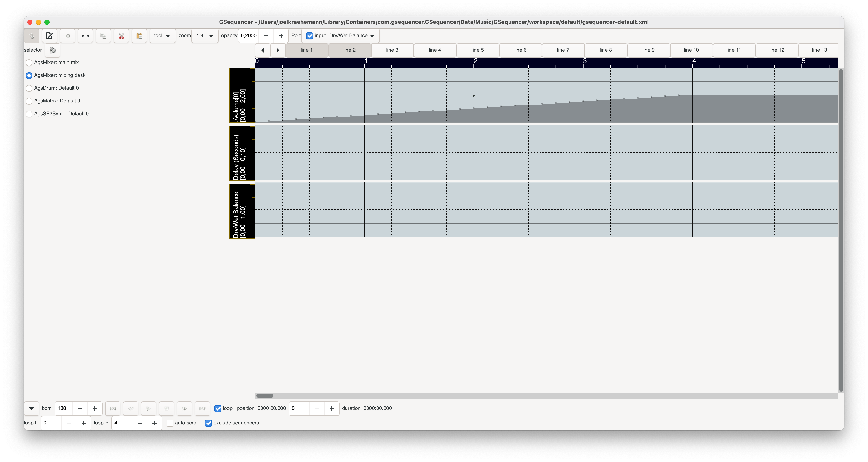Disable the exclude sequencers checkbox
Image resolution: width=868 pixels, height=462 pixels.
point(209,423)
